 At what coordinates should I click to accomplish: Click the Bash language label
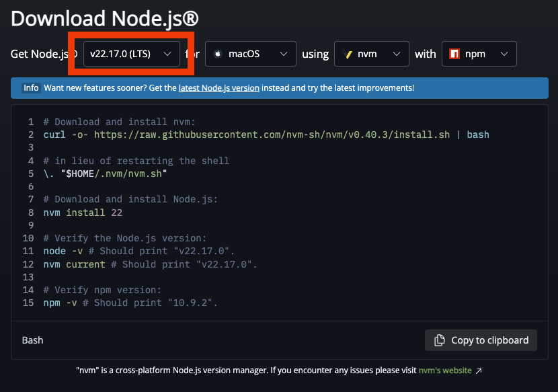point(33,340)
